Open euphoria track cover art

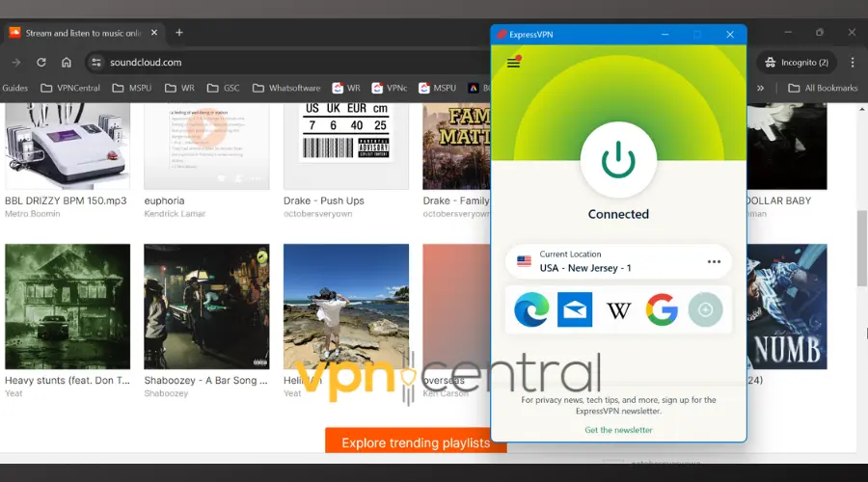pos(206,147)
